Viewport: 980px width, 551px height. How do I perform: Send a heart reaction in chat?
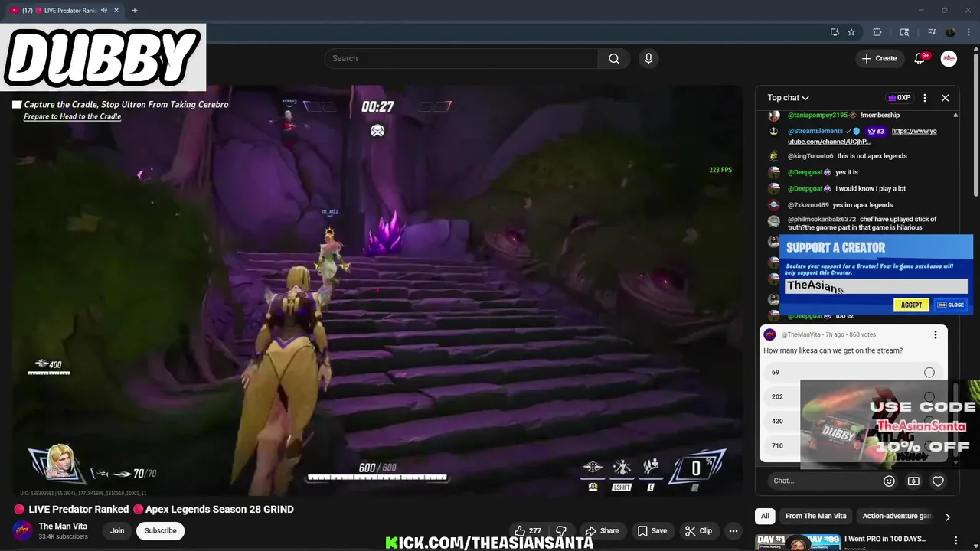(938, 481)
